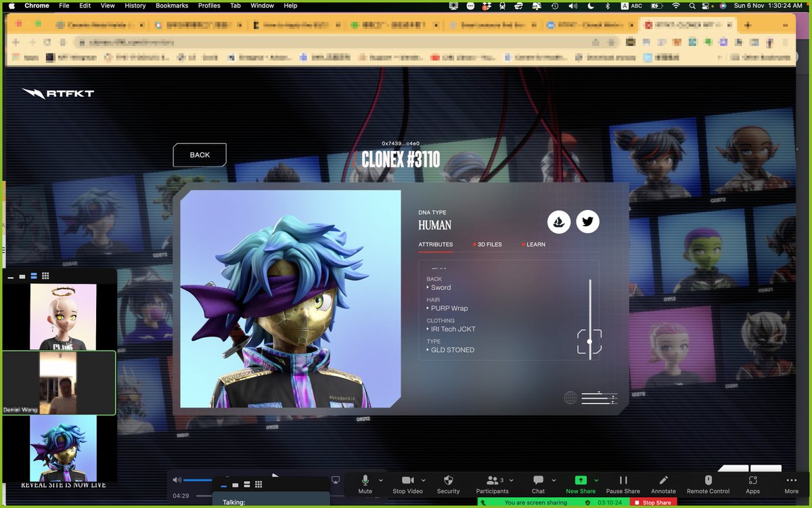Open the Bookmarks menu
812x508 pixels.
[x=172, y=5]
